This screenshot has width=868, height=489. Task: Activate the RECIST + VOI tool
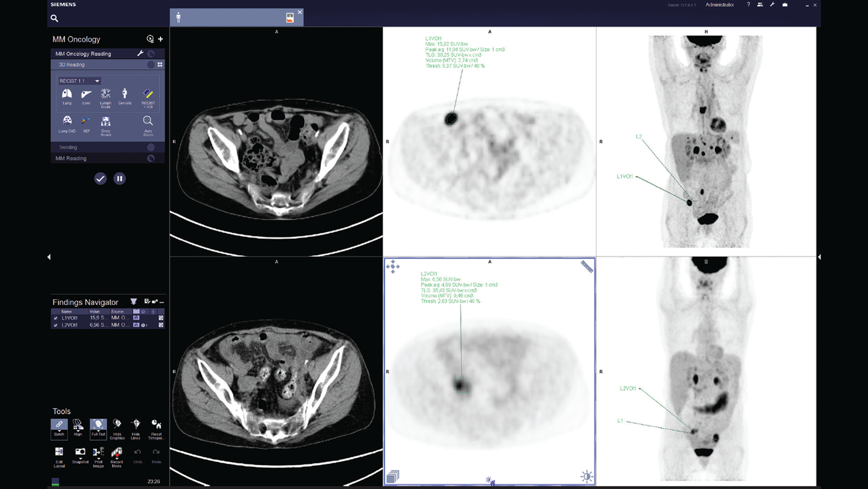click(x=148, y=95)
